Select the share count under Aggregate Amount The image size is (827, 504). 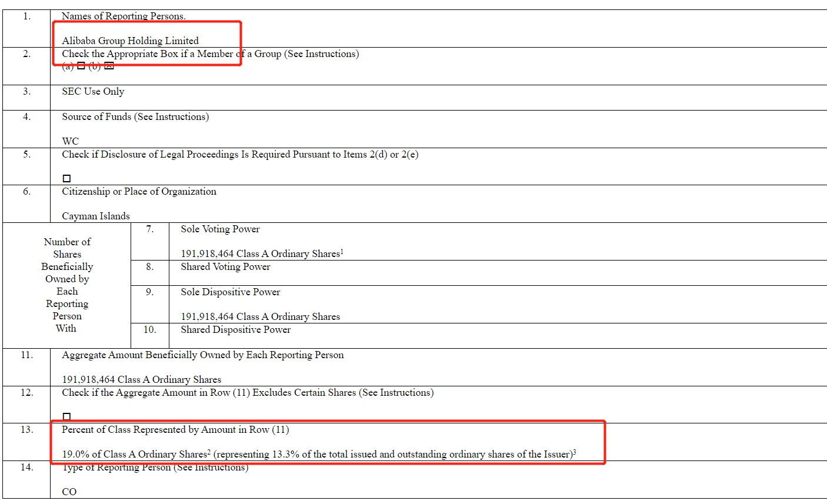142,380
